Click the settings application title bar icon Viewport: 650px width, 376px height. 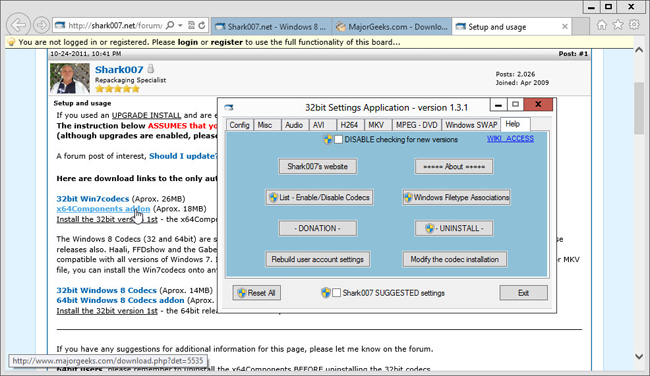click(x=229, y=107)
